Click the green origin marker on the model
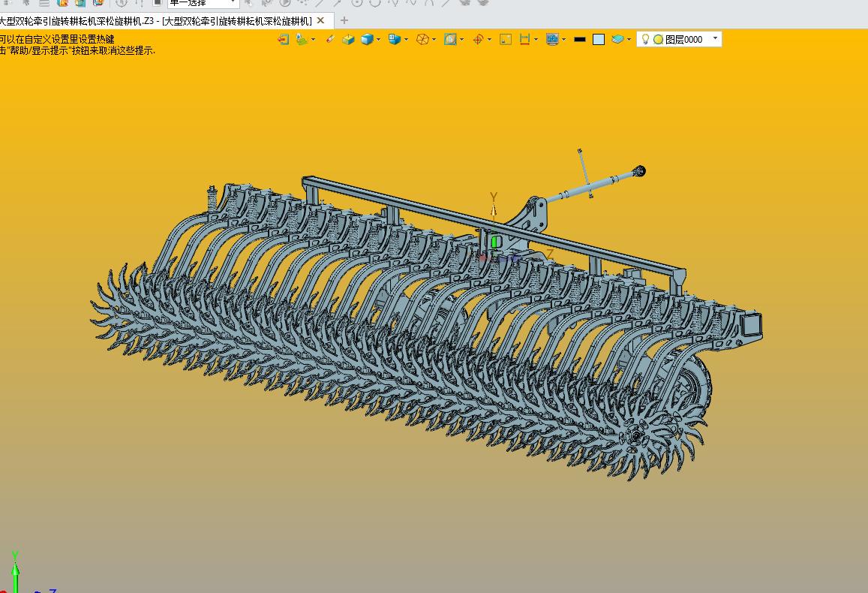 pyautogui.click(x=494, y=242)
